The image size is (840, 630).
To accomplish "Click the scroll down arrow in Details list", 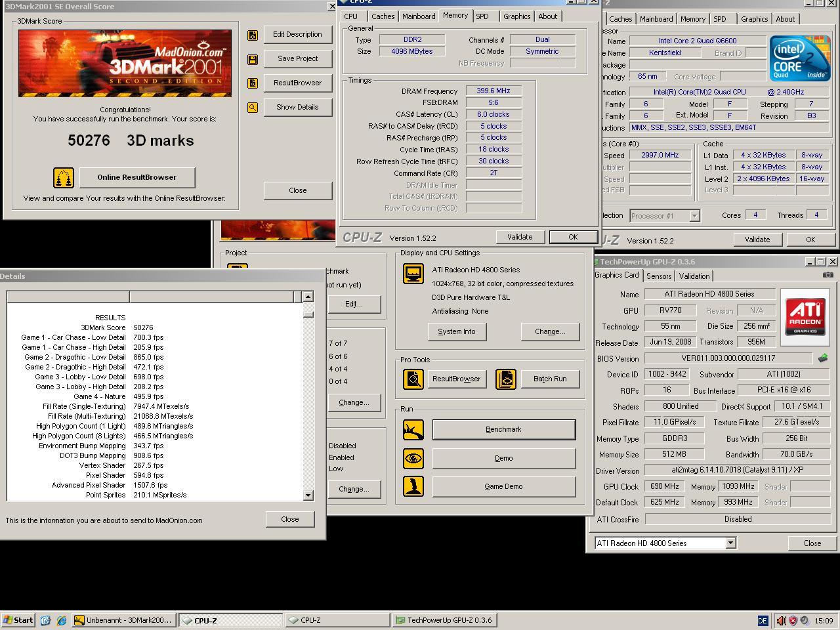I will click(x=308, y=495).
